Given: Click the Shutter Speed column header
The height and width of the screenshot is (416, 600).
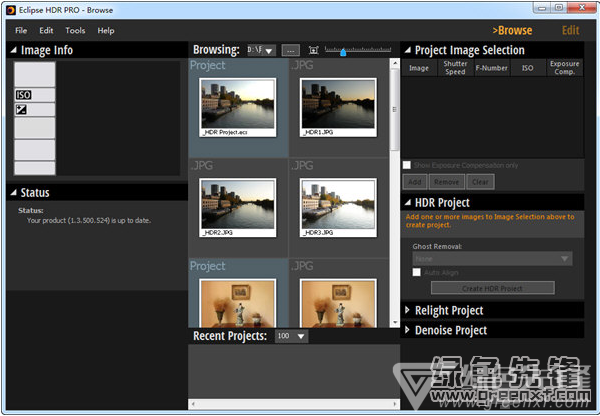Looking at the screenshot, I should click(x=455, y=68).
